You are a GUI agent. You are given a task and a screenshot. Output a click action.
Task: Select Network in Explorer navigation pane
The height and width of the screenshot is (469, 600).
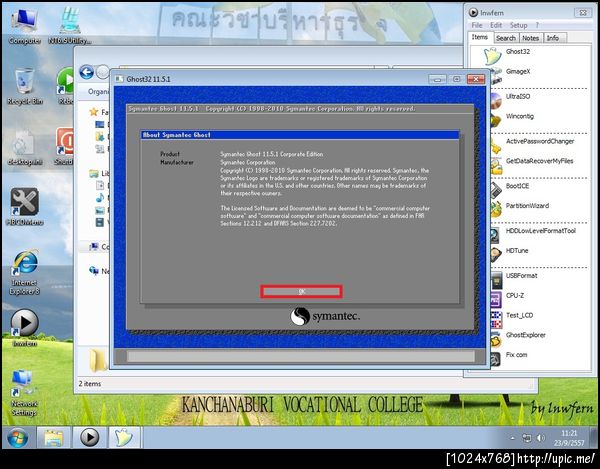(x=99, y=271)
